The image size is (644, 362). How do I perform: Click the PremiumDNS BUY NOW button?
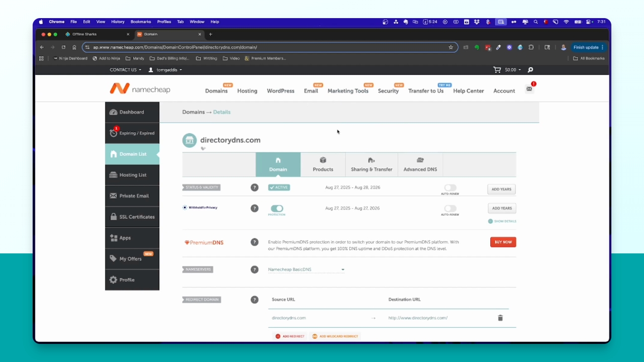tap(503, 242)
